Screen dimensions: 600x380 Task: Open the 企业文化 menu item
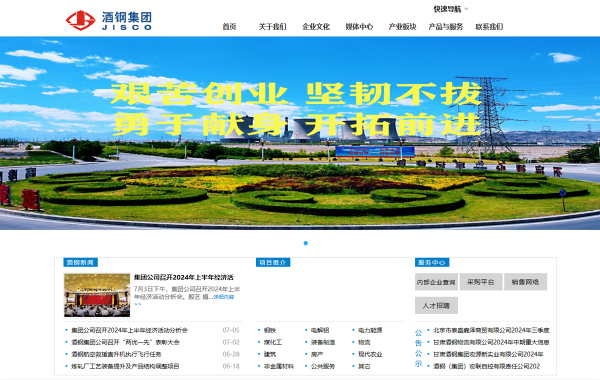[x=316, y=26]
